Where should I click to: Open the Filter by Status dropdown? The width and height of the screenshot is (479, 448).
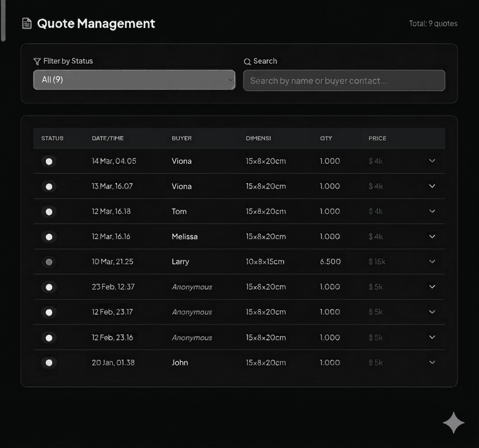coord(134,79)
